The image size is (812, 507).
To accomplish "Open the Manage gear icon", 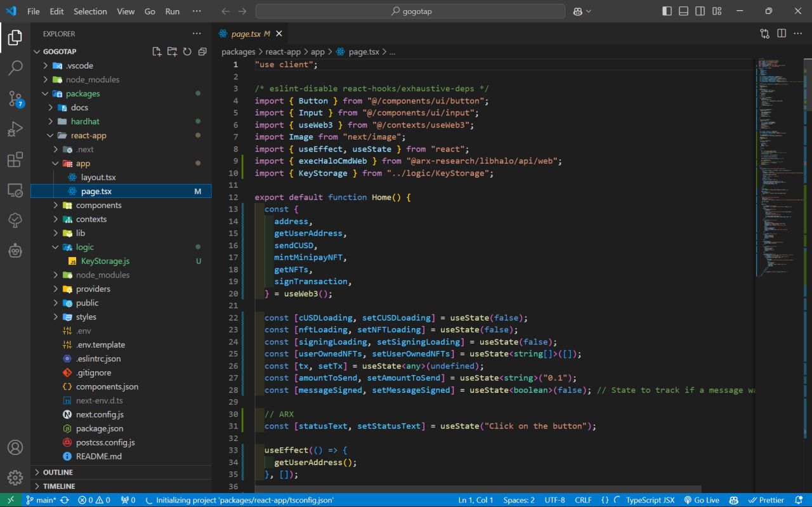I will click(x=15, y=478).
